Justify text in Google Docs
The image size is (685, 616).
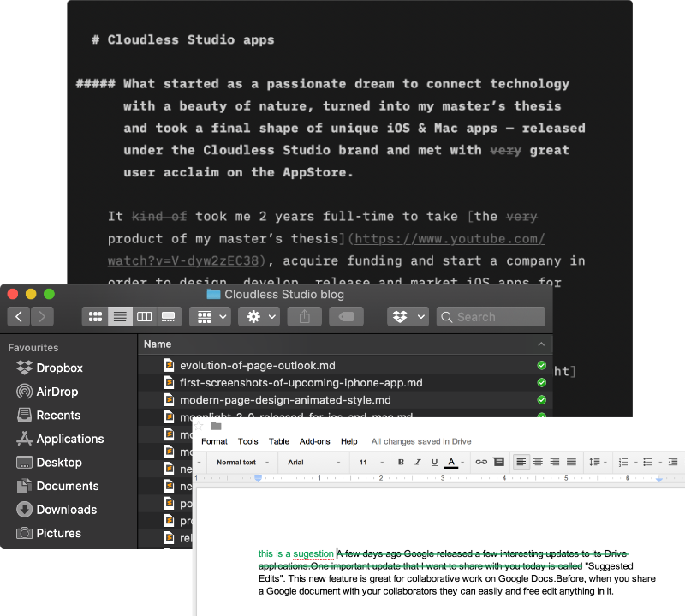(571, 462)
